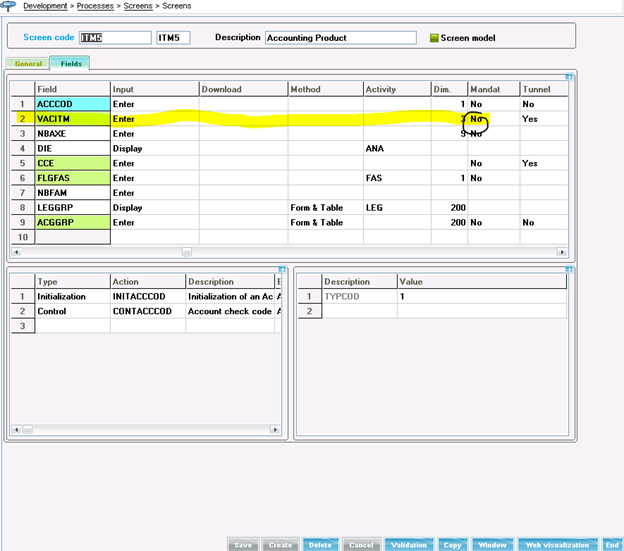The image size is (624, 551).
Task: Select the Fields tab
Action: (x=70, y=63)
